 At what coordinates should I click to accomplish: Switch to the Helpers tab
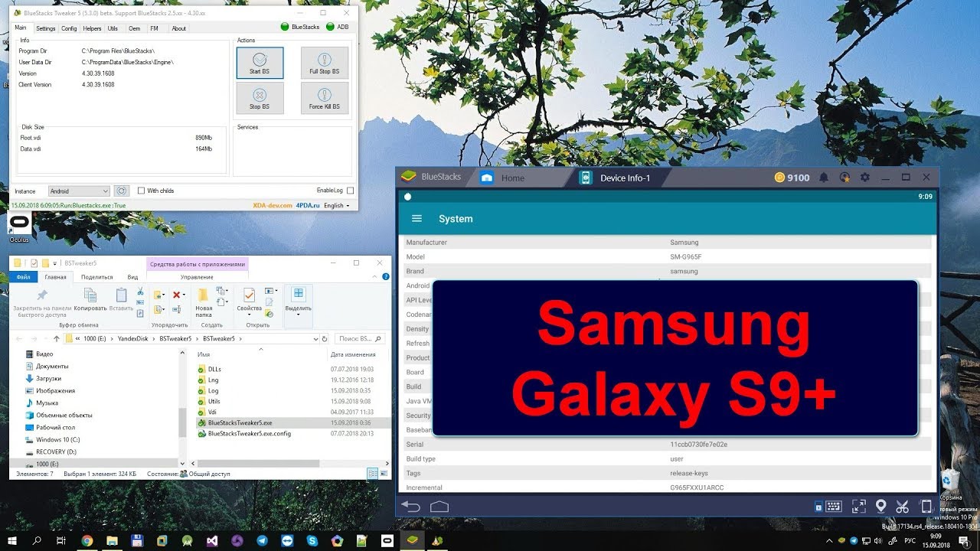tap(92, 28)
